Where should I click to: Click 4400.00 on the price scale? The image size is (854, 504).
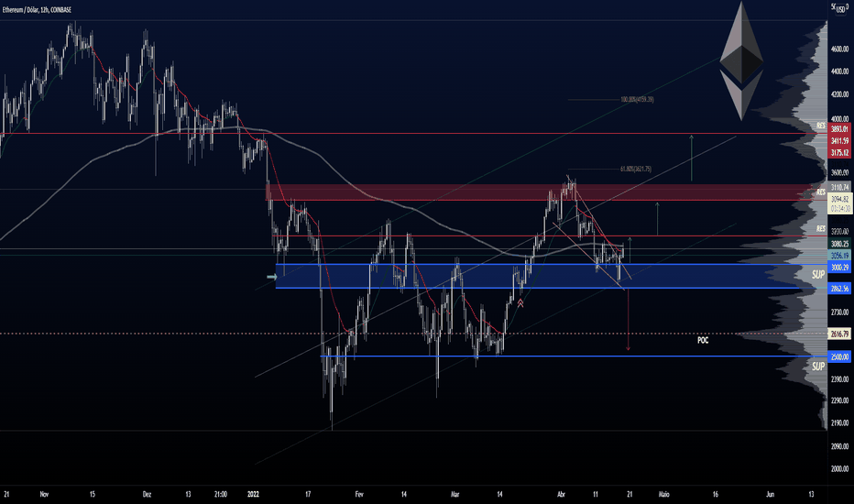point(840,71)
